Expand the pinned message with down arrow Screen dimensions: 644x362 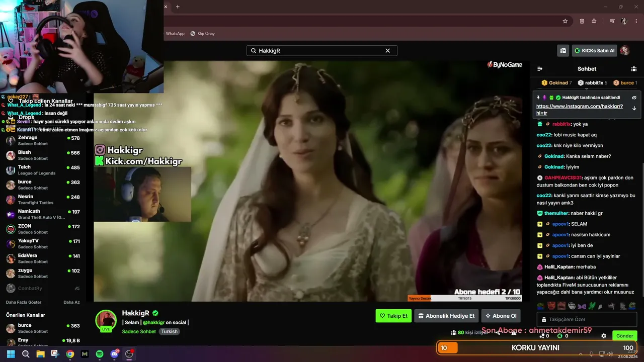click(x=634, y=108)
